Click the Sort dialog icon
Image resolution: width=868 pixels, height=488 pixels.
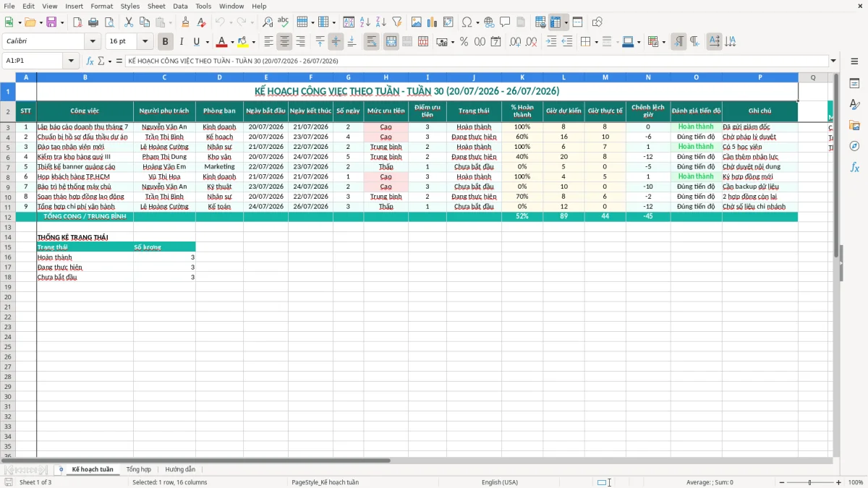[x=349, y=22]
